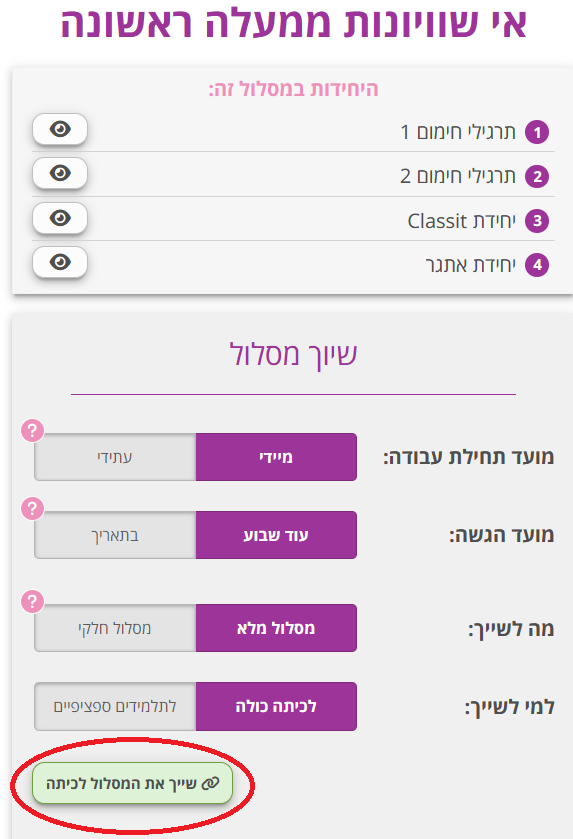Image resolution: width=573 pixels, height=839 pixels.
Task: Select מיידי start time option
Action: click(276, 457)
